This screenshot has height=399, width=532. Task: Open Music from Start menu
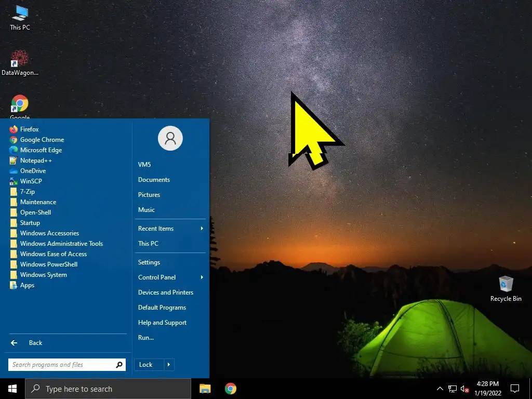coord(146,210)
